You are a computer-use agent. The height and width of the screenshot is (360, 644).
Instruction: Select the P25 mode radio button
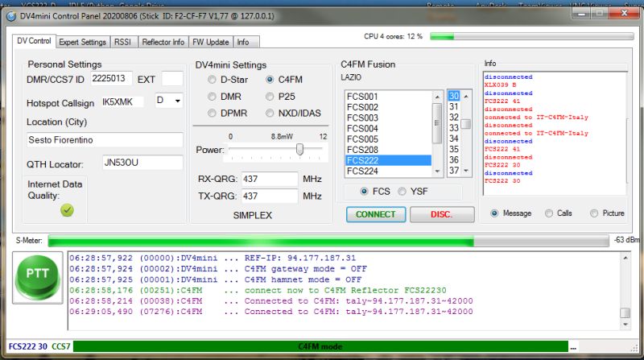click(270, 97)
